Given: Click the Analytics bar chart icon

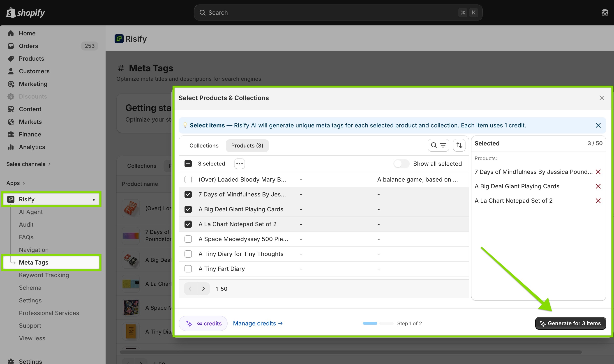Looking at the screenshot, I should click(x=11, y=147).
